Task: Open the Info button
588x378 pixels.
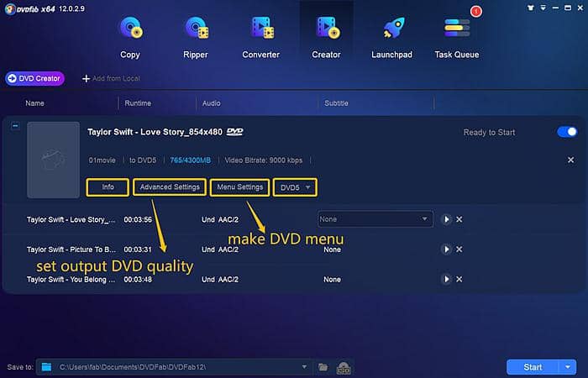Action: [108, 187]
